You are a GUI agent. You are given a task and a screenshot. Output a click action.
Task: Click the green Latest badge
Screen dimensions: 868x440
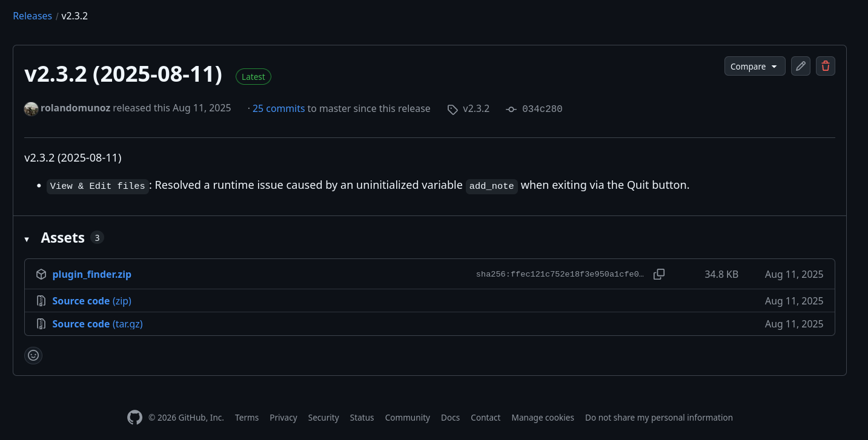(253, 77)
